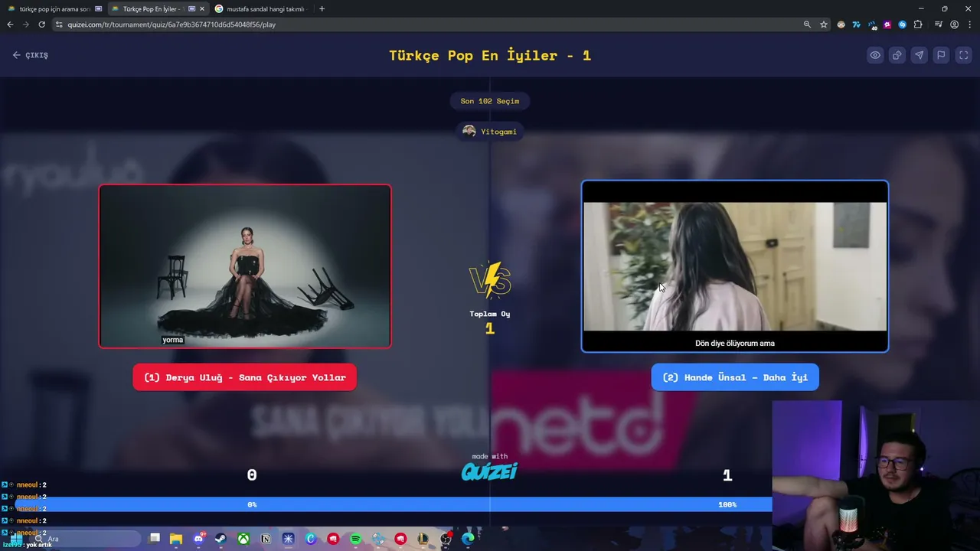The image size is (980, 551).
Task: Open the Chrome profile avatar menu
Action: click(954, 24)
